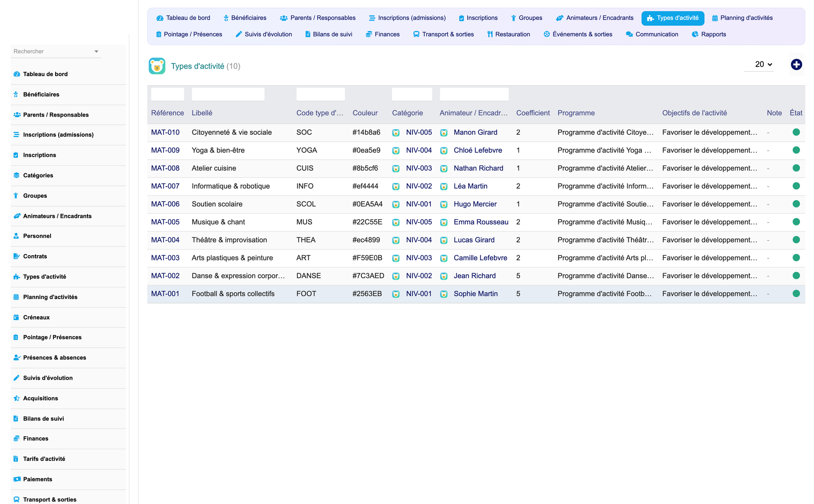Click the Paiements money icon in sidebar
This screenshot has width=814, height=504.
(x=17, y=479)
